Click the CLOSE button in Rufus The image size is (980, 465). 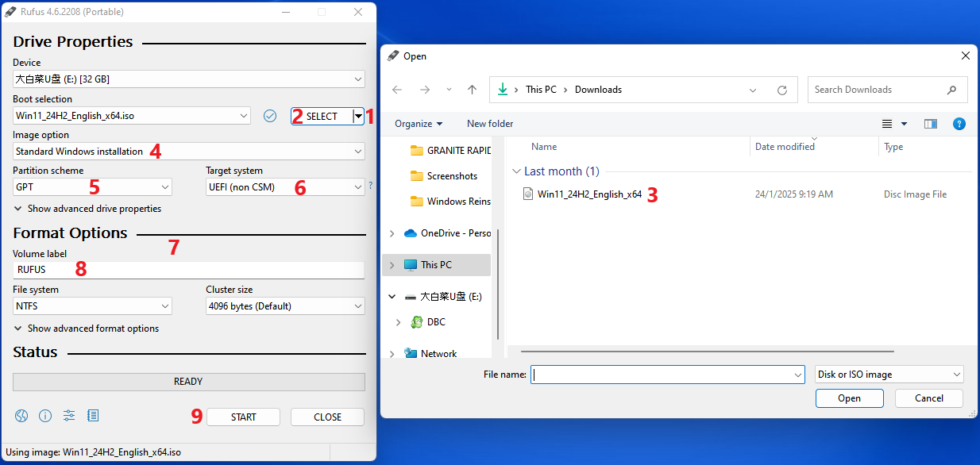click(x=327, y=417)
